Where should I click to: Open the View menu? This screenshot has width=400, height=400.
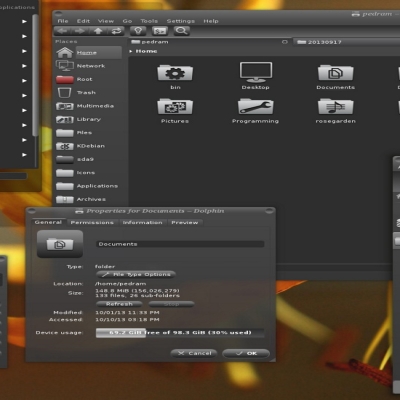[106, 21]
